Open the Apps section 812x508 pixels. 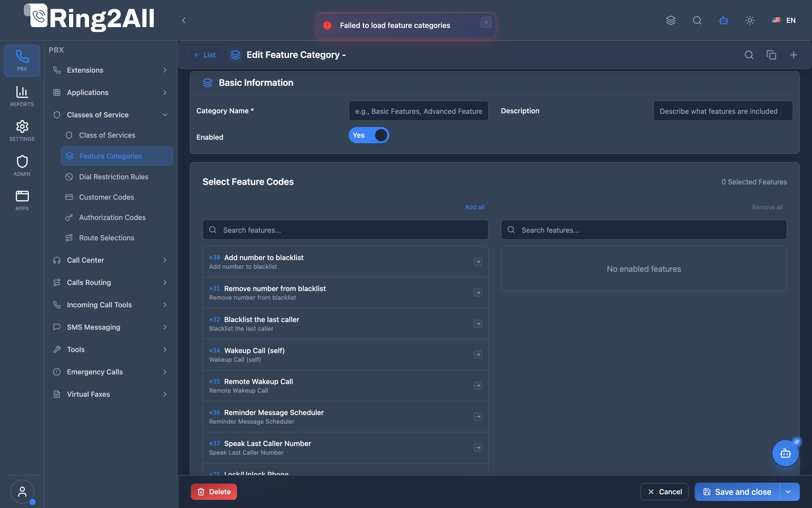pyautogui.click(x=22, y=200)
